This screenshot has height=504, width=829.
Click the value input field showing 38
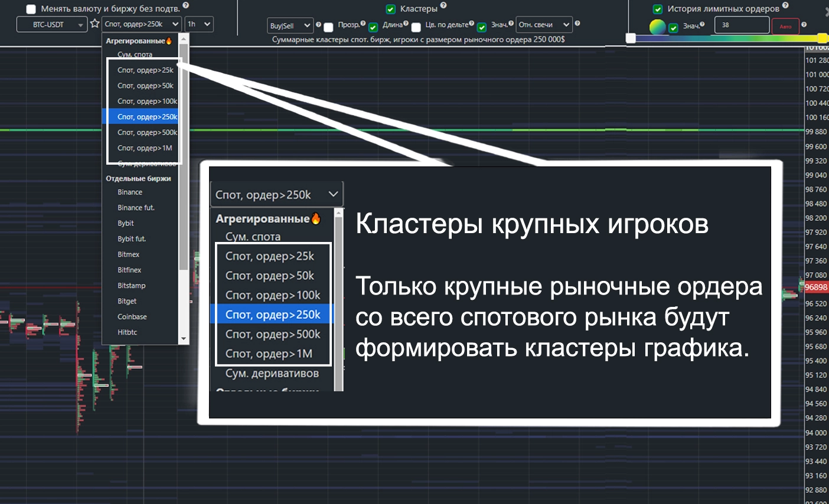coord(741,25)
